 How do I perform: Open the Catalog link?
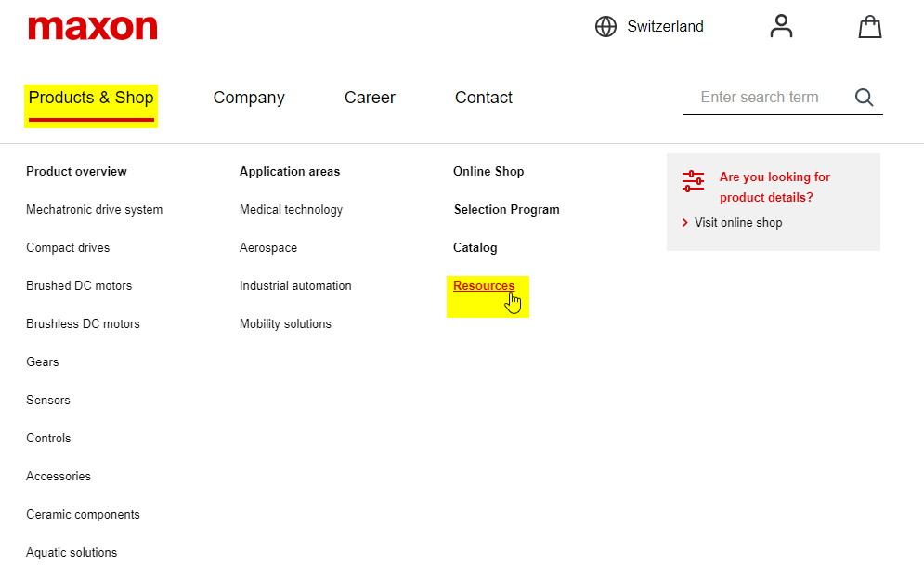(x=475, y=248)
